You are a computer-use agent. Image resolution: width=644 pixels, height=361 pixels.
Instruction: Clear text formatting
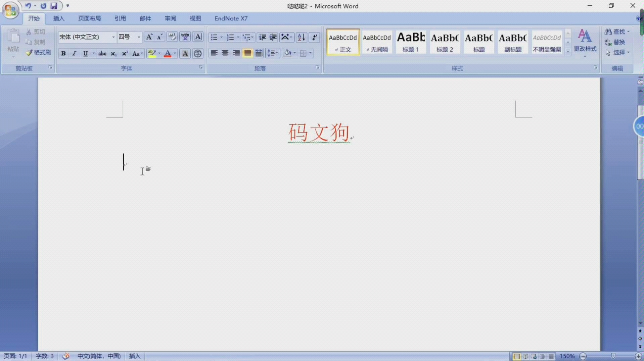tap(172, 37)
